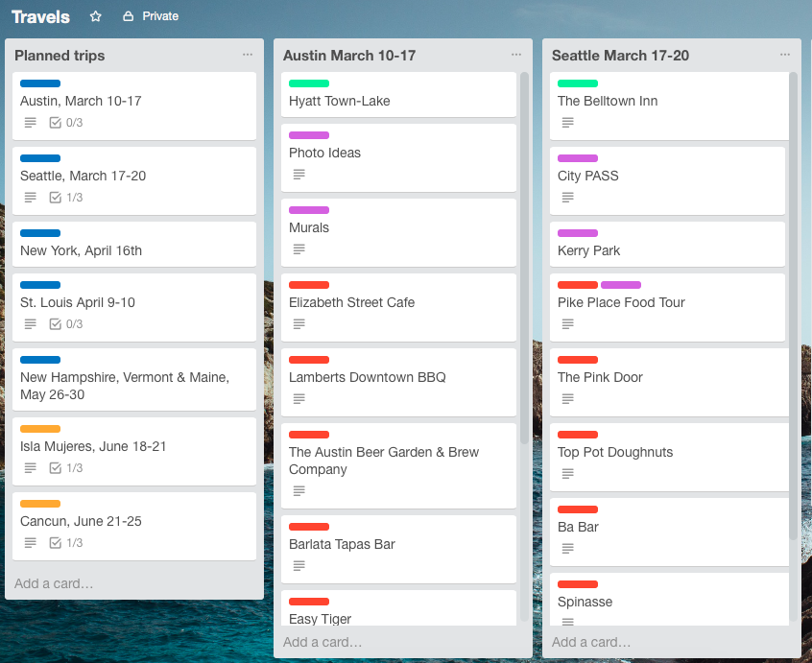Open the Belltown Inn card title

[608, 101]
